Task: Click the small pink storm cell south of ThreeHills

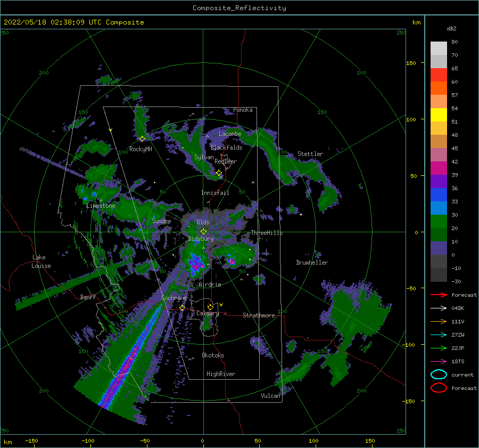Action: [x=232, y=261]
